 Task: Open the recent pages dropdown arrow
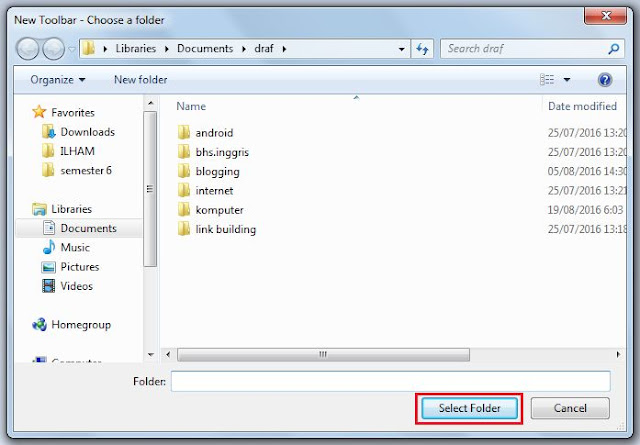[72, 49]
